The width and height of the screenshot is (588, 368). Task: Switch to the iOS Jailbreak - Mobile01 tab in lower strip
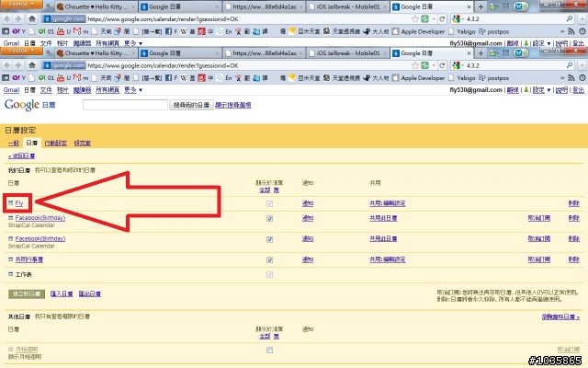tap(347, 53)
